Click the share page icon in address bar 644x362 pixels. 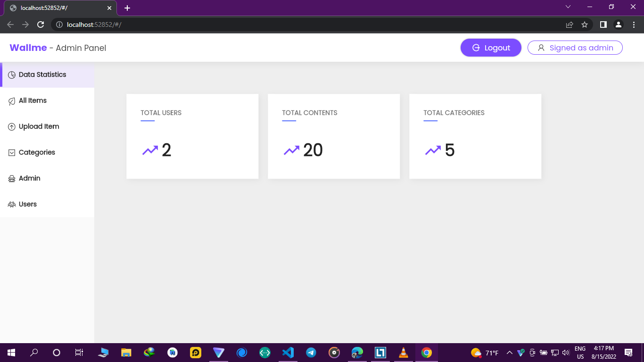[570, 25]
